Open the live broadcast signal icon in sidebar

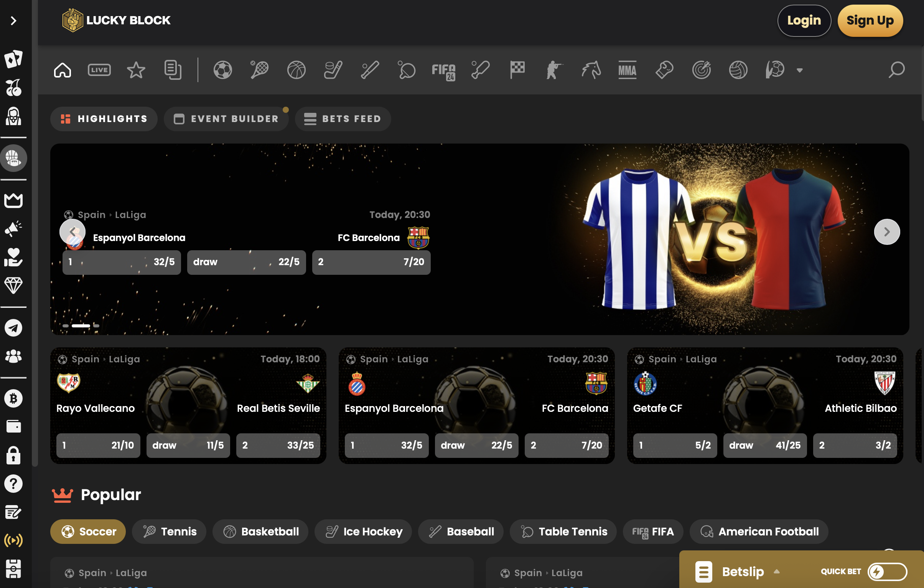[13, 540]
